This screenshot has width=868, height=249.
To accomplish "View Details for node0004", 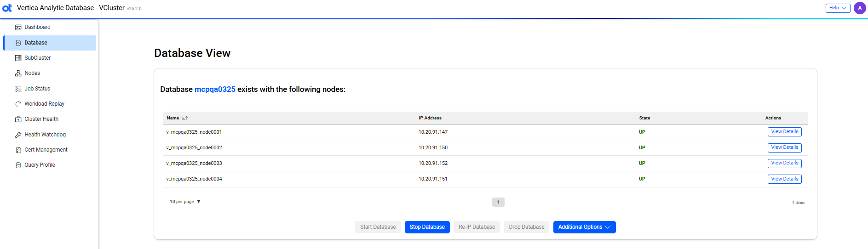I will [784, 179].
